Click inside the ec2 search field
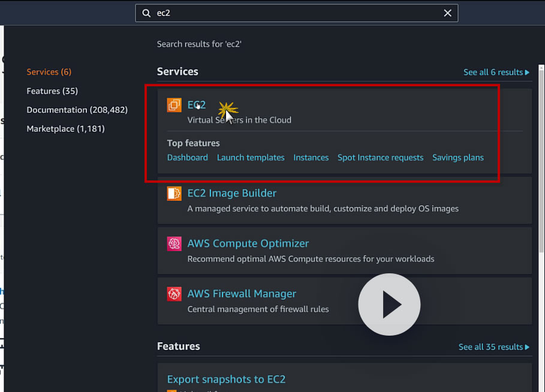 (x=297, y=13)
